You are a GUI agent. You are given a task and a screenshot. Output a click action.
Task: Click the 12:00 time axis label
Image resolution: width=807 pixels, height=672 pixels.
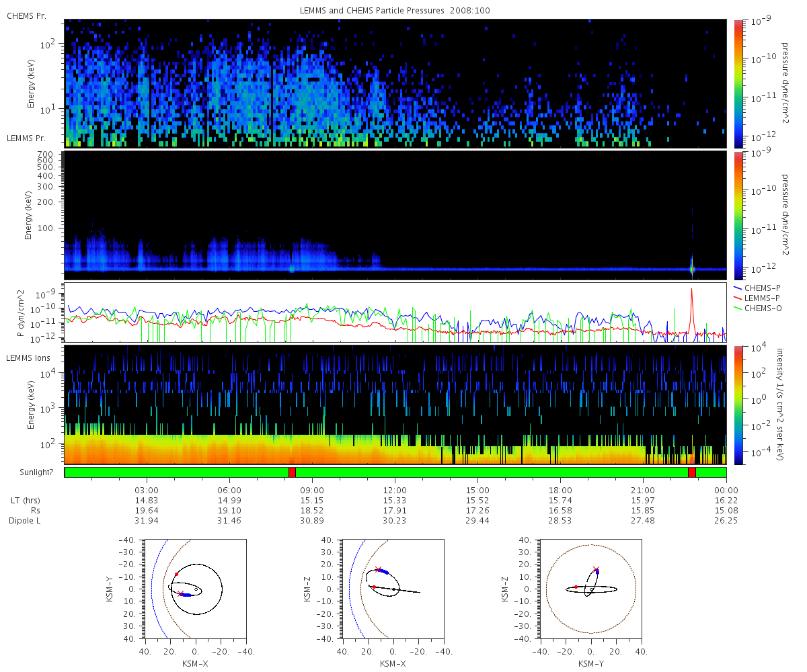pyautogui.click(x=395, y=490)
